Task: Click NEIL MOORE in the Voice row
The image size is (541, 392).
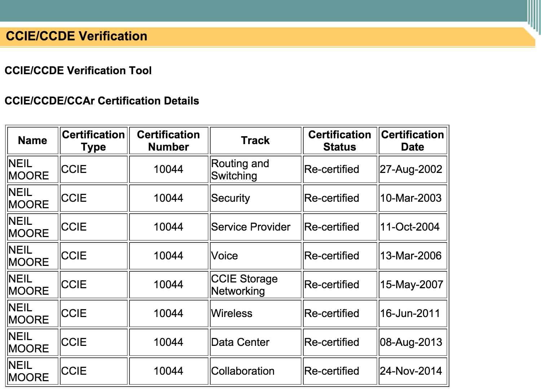Action: pyautogui.click(x=28, y=256)
